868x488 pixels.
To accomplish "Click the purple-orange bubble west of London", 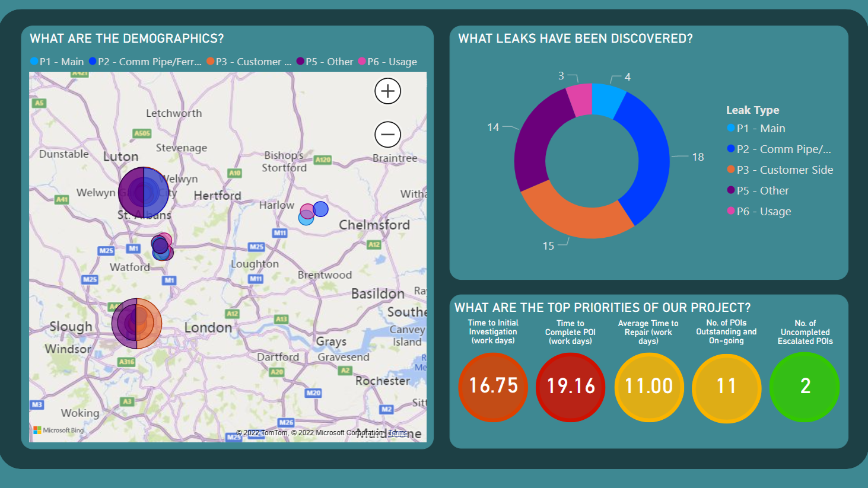I will pos(137,324).
